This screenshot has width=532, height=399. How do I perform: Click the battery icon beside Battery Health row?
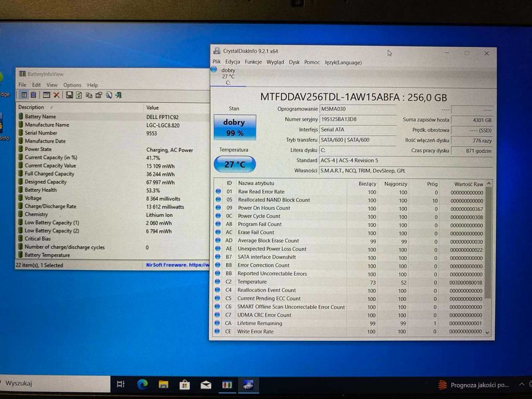21,190
